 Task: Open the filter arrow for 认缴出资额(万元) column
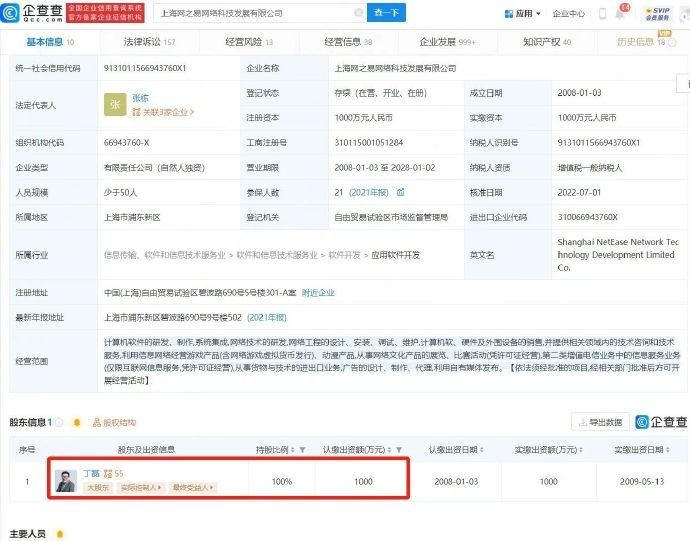[x=399, y=449]
